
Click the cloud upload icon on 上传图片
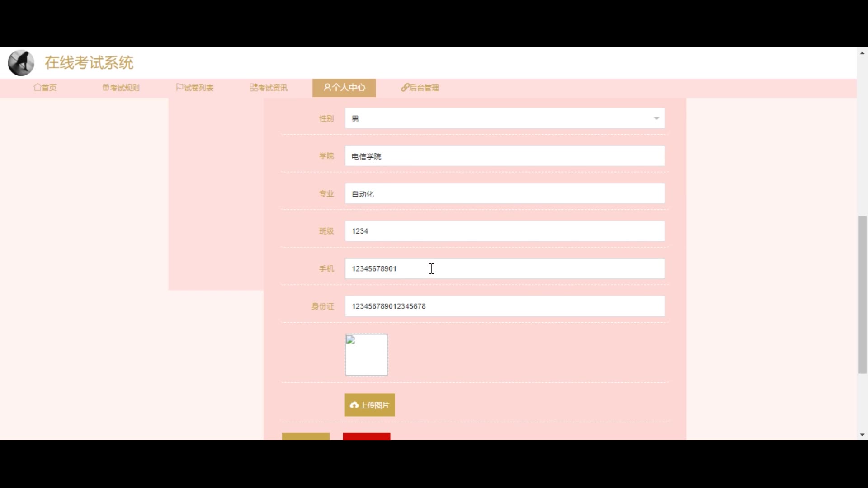click(x=354, y=405)
